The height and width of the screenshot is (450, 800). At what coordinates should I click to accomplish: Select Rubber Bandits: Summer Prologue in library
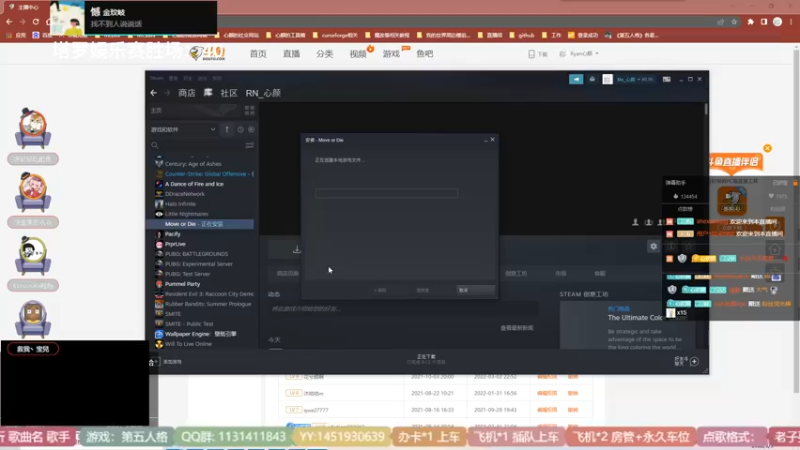[203, 304]
